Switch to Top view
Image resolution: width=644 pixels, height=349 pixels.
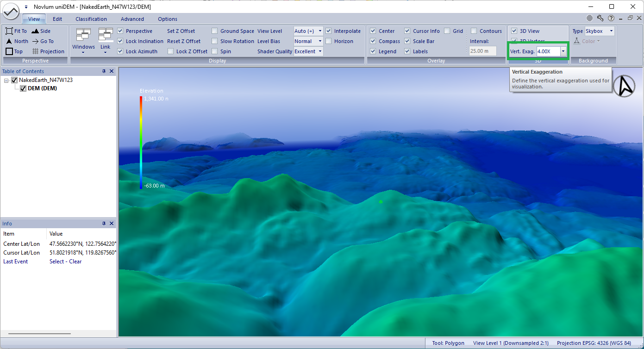14,51
